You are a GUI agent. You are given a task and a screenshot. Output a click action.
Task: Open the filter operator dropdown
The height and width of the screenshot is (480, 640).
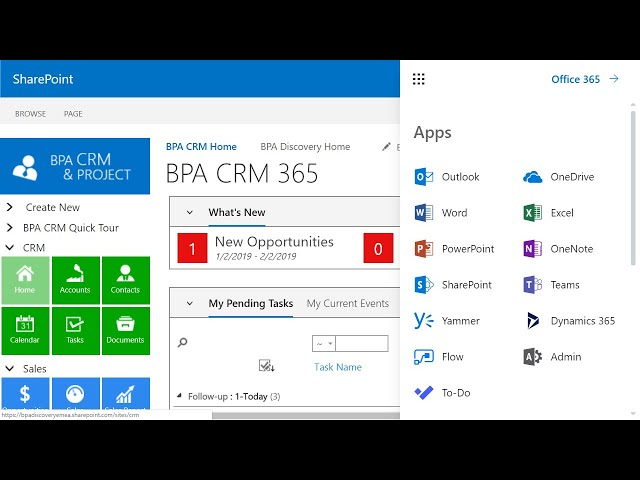(x=324, y=344)
